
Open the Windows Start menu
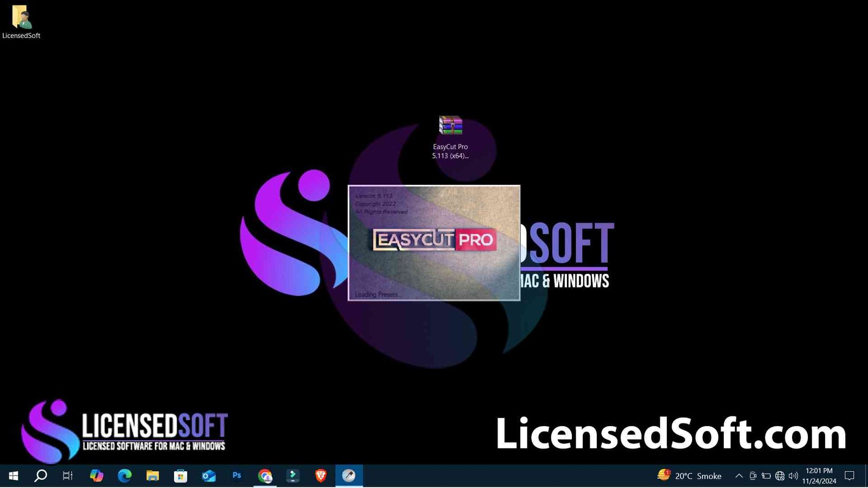14,476
